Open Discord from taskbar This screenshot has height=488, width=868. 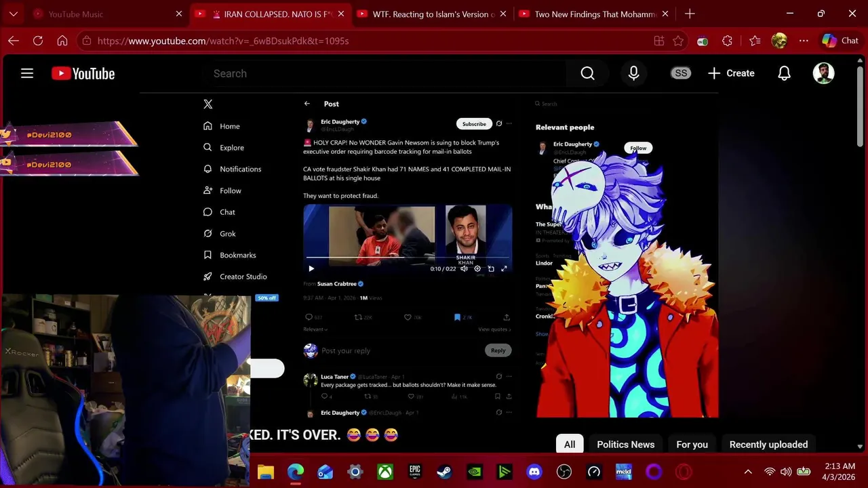tap(534, 472)
